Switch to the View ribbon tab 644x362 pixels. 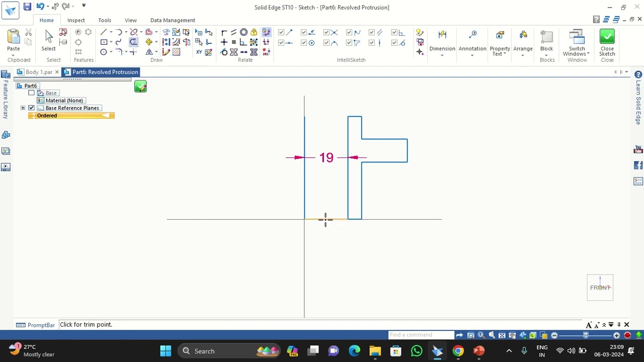coord(131,20)
